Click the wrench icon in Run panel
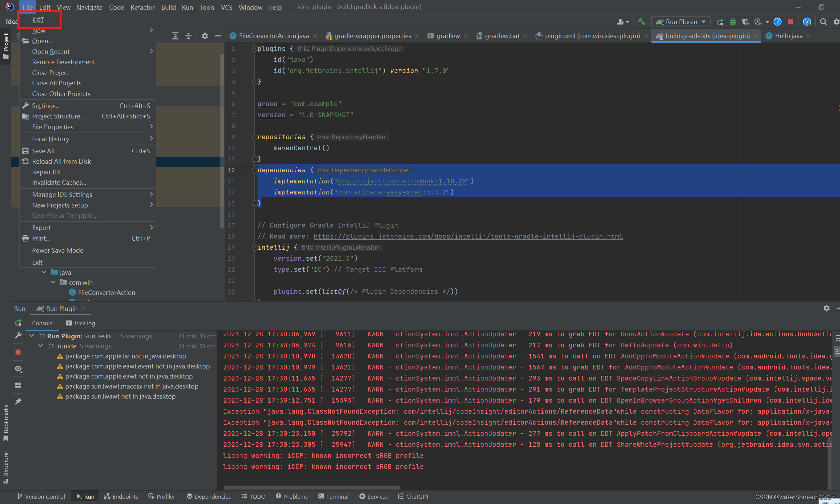The height and width of the screenshot is (504, 840). 18,336
